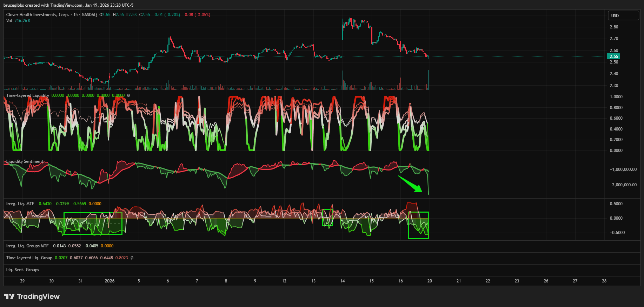Image resolution: width=644 pixels, height=307 pixels.
Task: Click the TradingView wordmark text
Action: pyautogui.click(x=38, y=296)
